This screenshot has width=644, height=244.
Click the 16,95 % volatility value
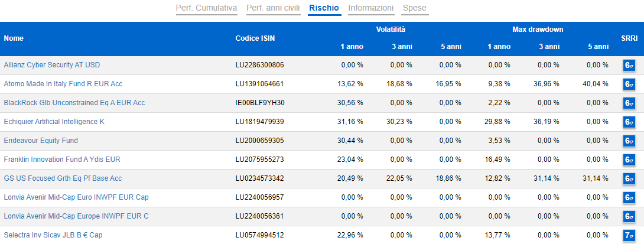(448, 84)
